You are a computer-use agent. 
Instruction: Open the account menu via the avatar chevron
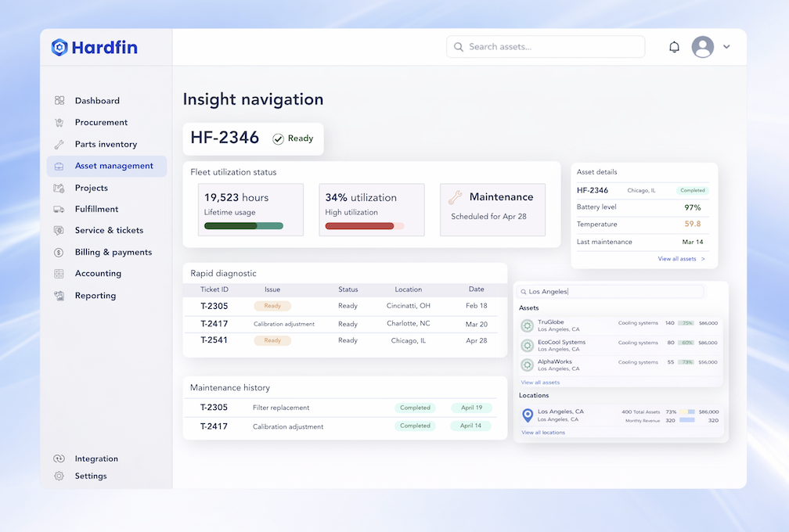pyautogui.click(x=726, y=47)
